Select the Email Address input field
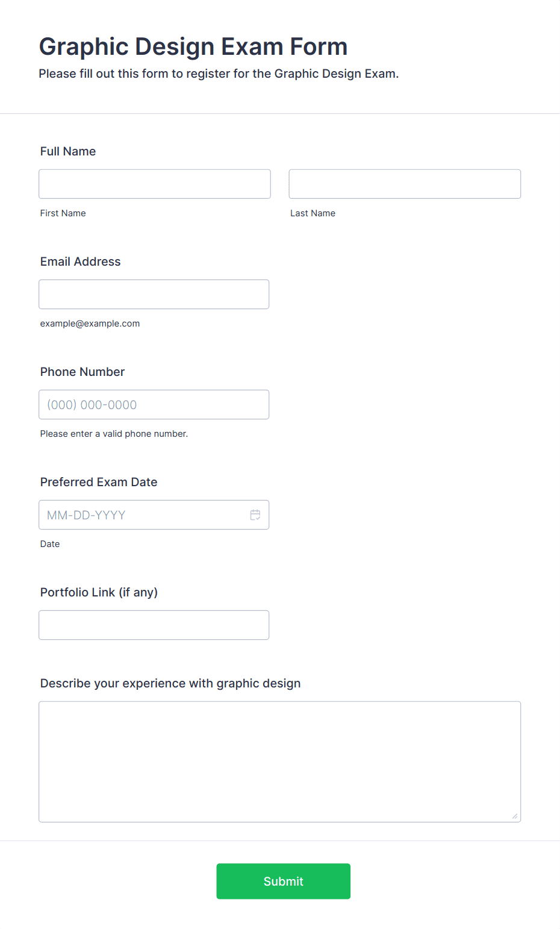This screenshot has width=560, height=929. pos(154,294)
